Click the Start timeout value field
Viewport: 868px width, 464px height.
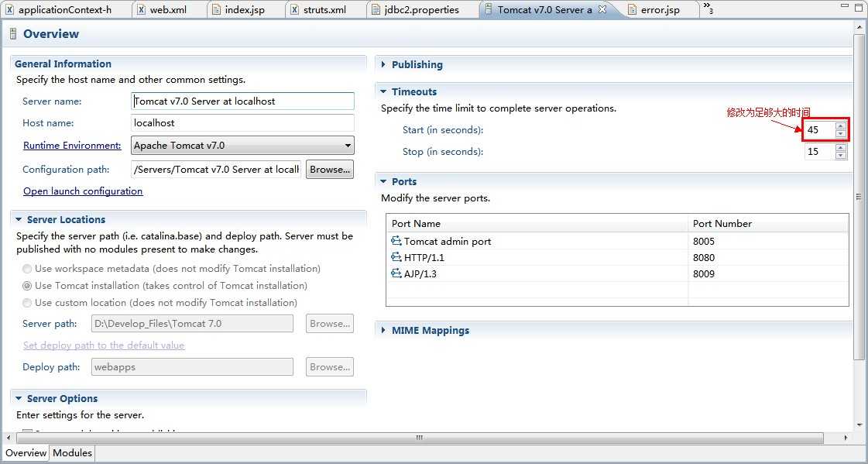click(x=820, y=130)
